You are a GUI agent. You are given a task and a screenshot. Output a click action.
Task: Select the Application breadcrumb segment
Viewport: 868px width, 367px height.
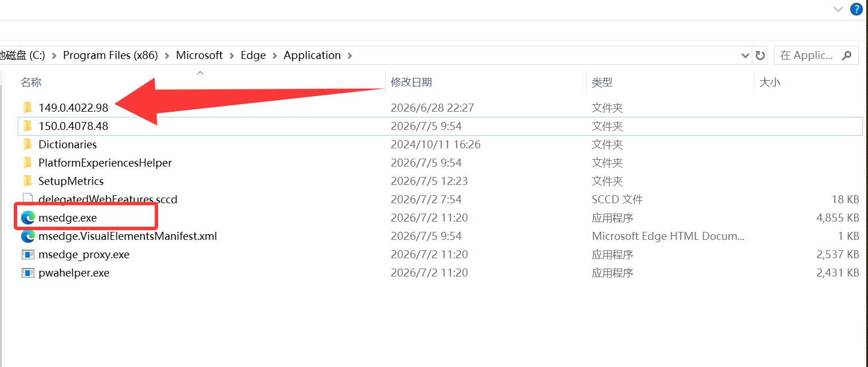click(312, 56)
